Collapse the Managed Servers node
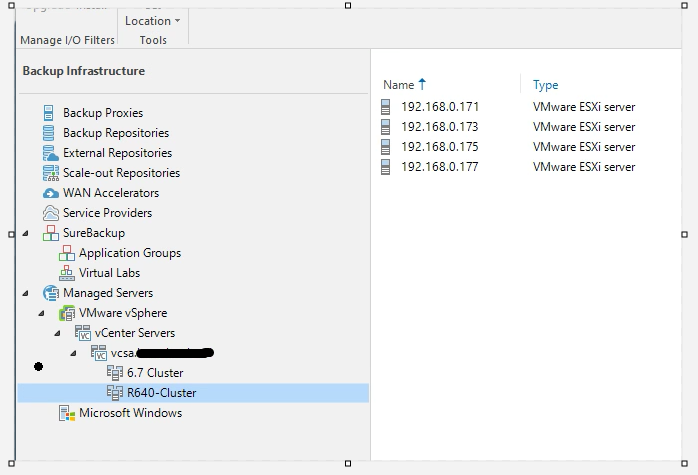The width and height of the screenshot is (698, 475). click(x=26, y=293)
